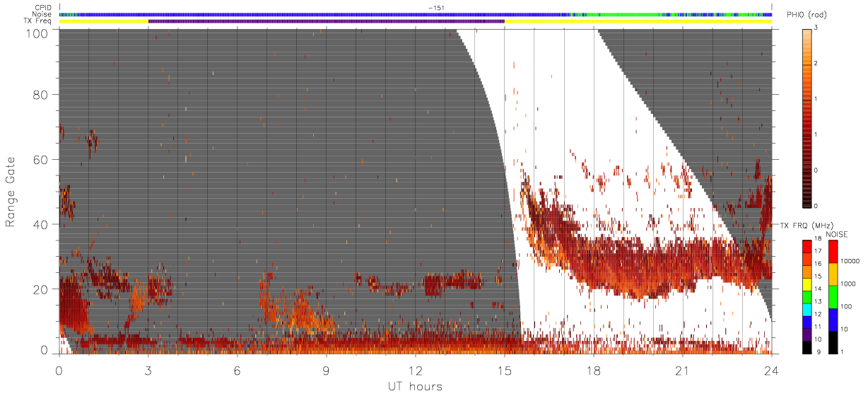The width and height of the screenshot is (868, 401).
Task: Click the "80" tick on the Range Gate axis
Action: pyautogui.click(x=40, y=95)
